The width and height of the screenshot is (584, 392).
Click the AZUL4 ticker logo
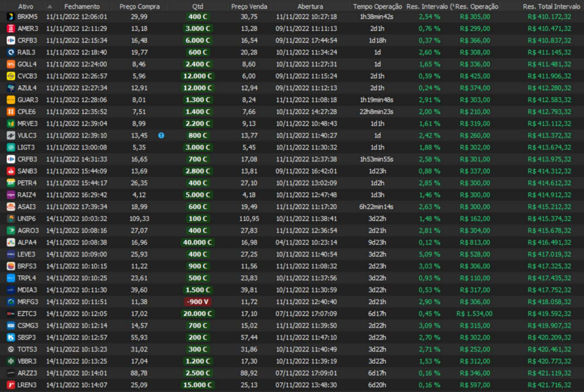click(11, 88)
